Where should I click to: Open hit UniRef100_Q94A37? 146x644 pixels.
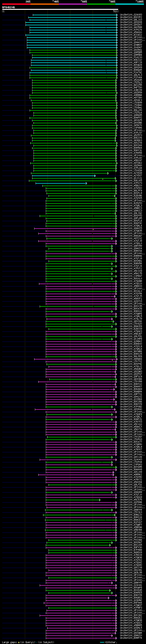pyautogui.click(x=131, y=42)
